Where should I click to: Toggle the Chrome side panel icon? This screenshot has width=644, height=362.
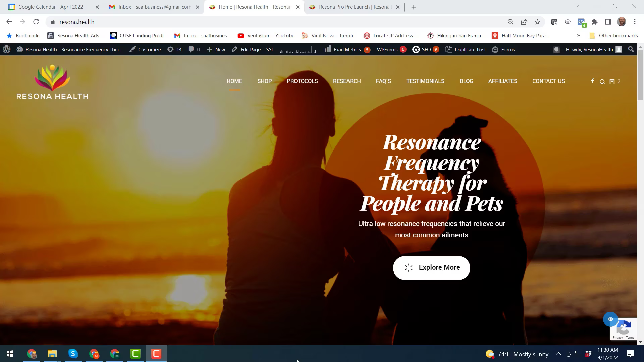tap(608, 22)
